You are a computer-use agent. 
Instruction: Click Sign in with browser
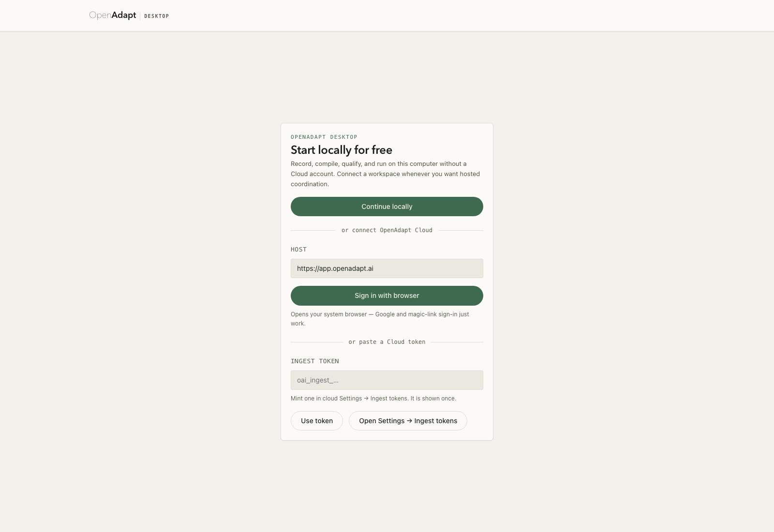pyautogui.click(x=387, y=296)
